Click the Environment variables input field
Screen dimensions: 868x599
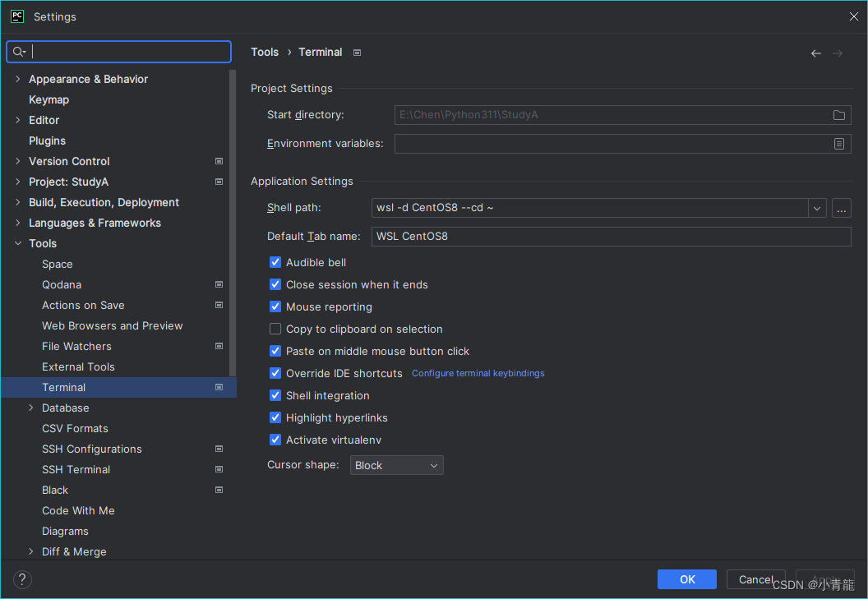(x=622, y=144)
